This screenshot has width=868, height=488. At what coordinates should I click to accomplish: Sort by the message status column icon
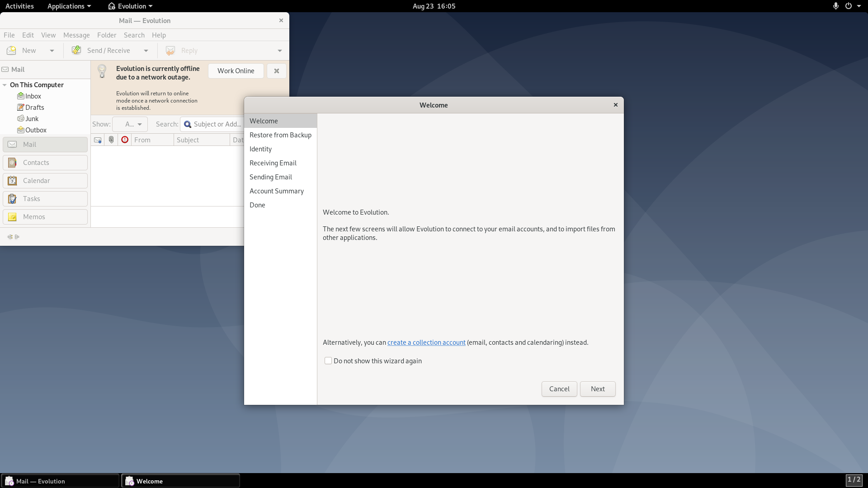[x=98, y=140]
